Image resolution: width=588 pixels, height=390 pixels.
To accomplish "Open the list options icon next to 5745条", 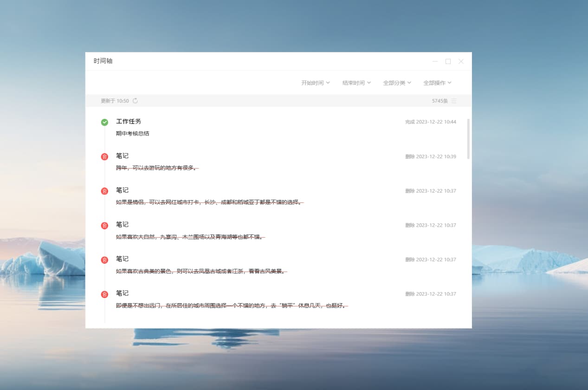I will [454, 100].
